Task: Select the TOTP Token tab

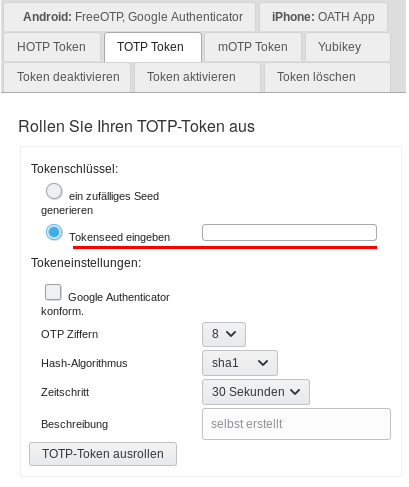Action: click(x=153, y=47)
